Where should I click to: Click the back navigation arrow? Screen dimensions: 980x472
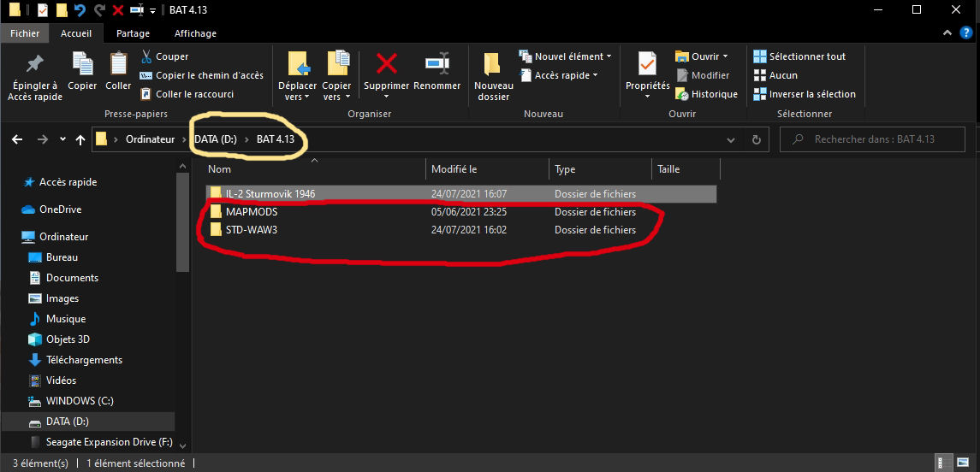[x=17, y=140]
